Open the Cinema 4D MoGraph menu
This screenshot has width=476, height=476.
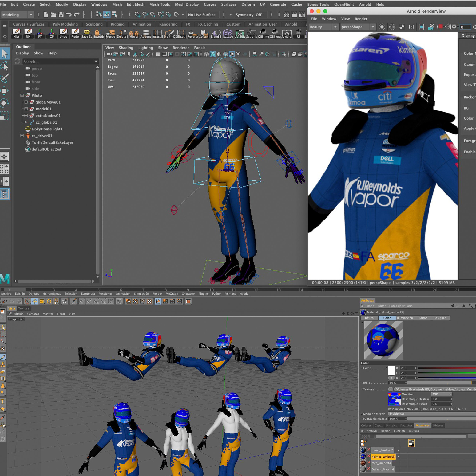tap(172, 294)
